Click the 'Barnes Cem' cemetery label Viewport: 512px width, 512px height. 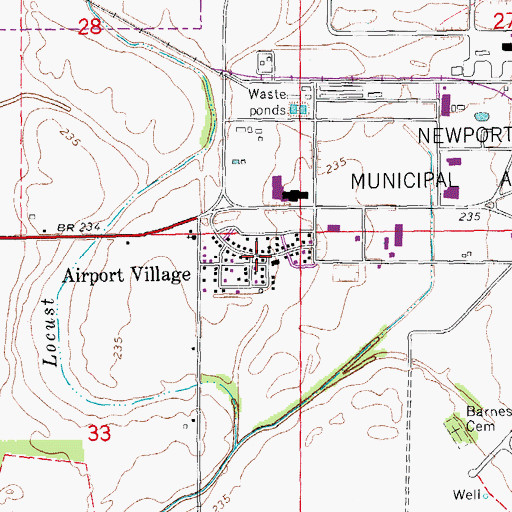click(489, 419)
